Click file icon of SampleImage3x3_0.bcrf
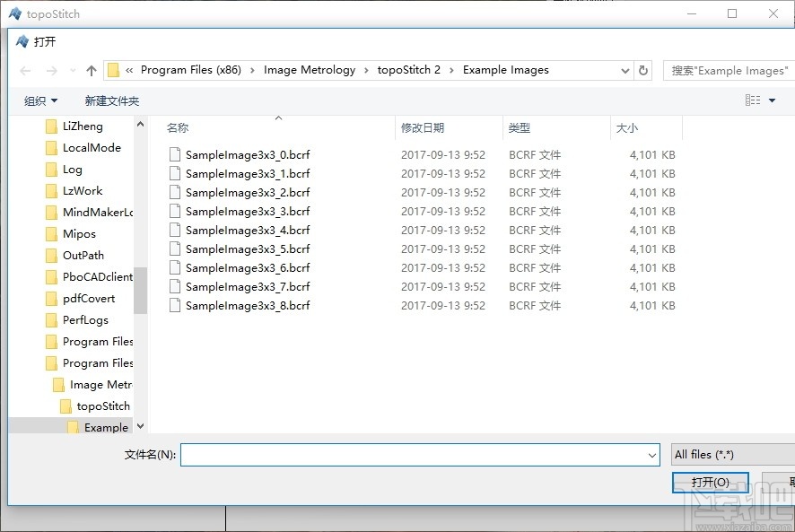 click(175, 154)
